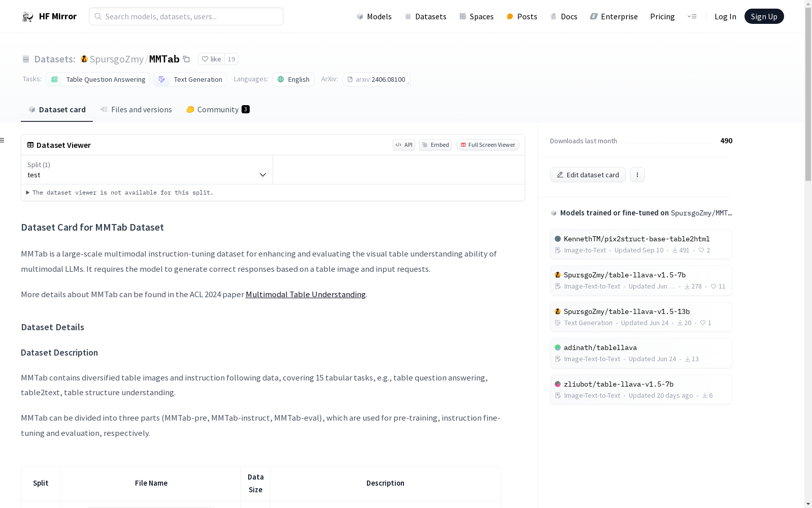Open the table of contents sidebar icon
Screen dimensions: 812x508
point(3,140)
